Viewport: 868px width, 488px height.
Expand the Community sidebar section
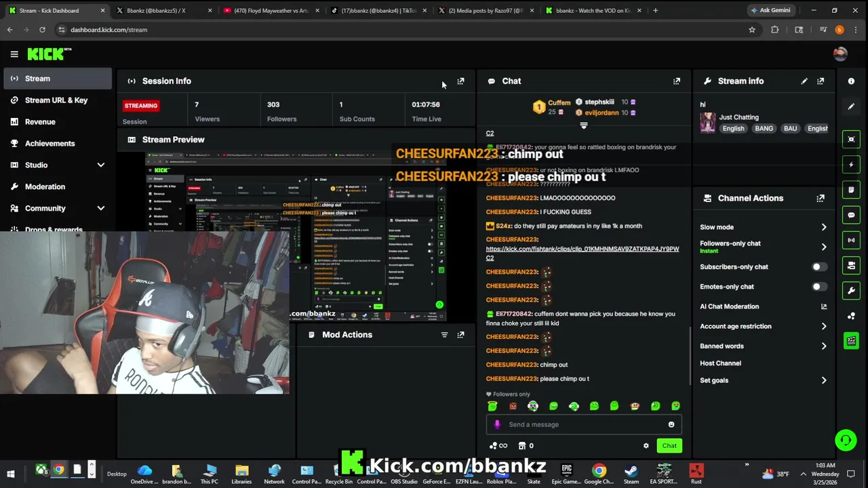coord(100,209)
